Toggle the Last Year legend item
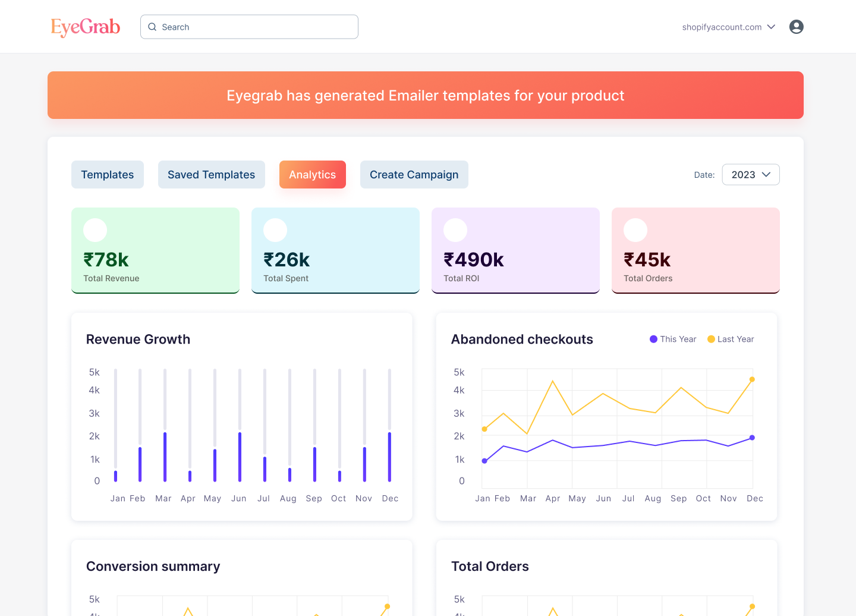This screenshot has height=616, width=856. tap(731, 339)
